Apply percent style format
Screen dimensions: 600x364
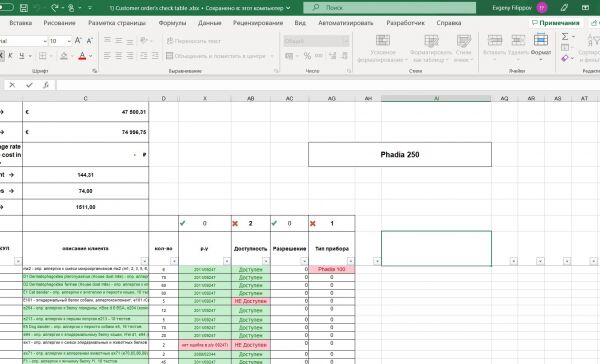(307, 56)
